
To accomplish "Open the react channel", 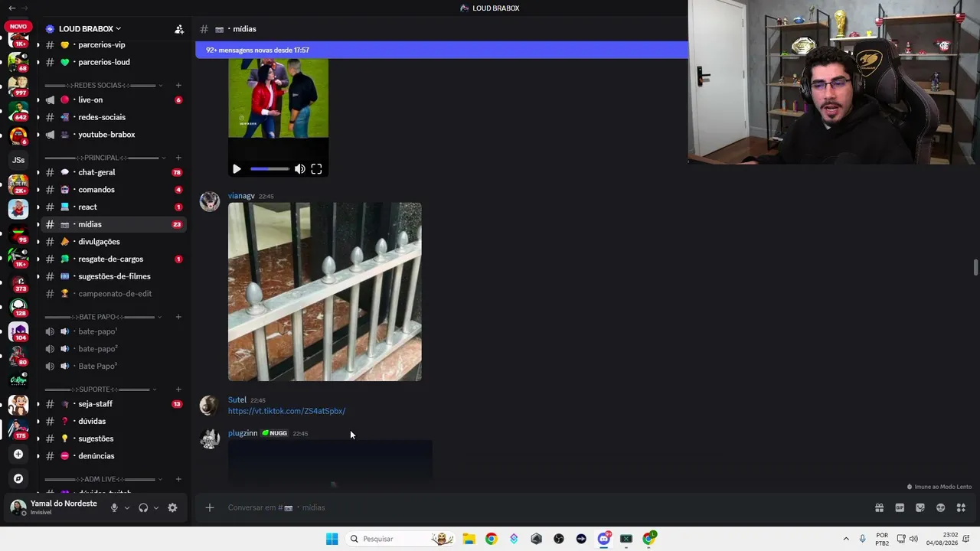I will tap(113, 207).
